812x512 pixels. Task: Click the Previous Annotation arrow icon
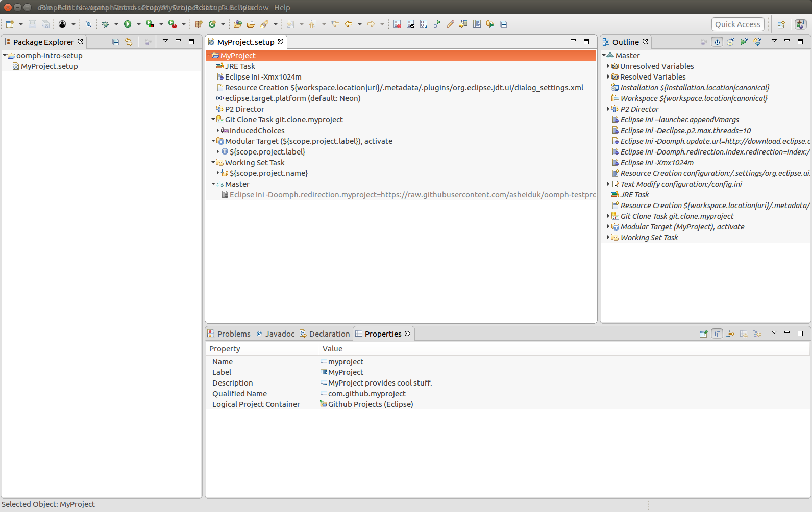(313, 24)
